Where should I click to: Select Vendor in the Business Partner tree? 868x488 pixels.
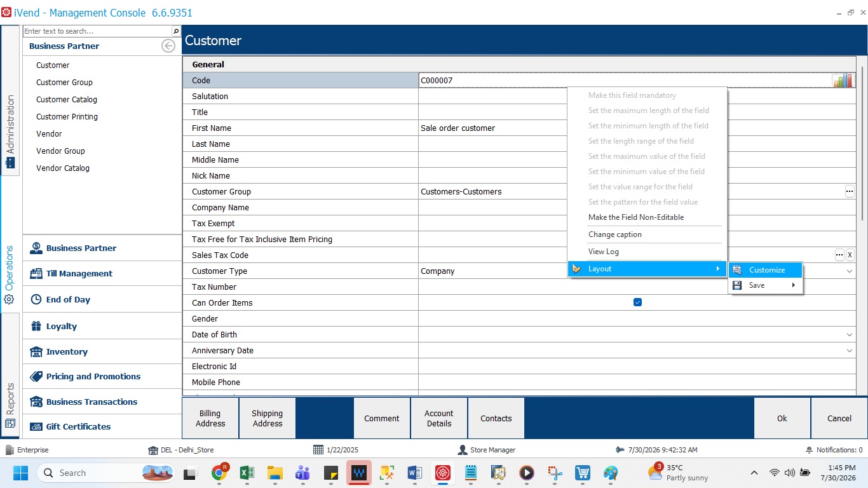click(x=49, y=134)
